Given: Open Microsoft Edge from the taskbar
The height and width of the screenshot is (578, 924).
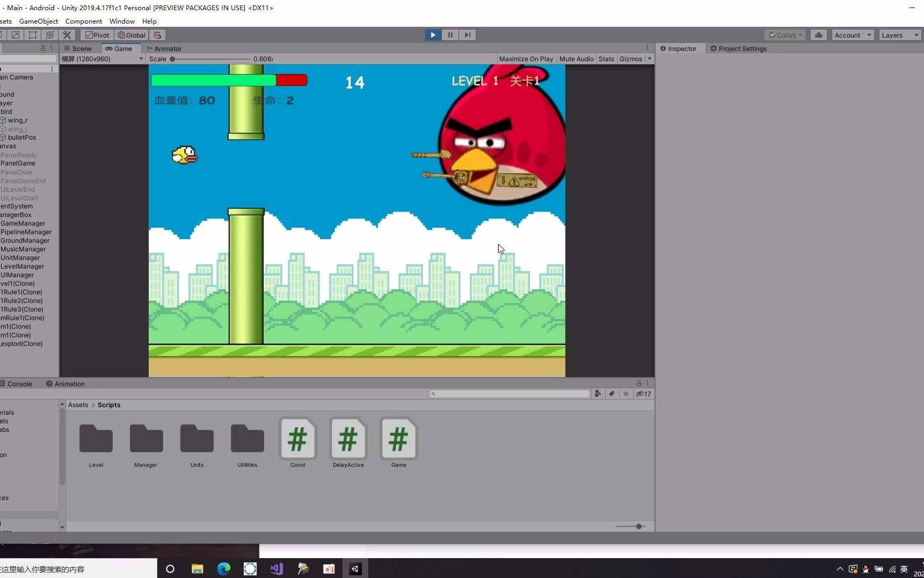Looking at the screenshot, I should pos(224,569).
